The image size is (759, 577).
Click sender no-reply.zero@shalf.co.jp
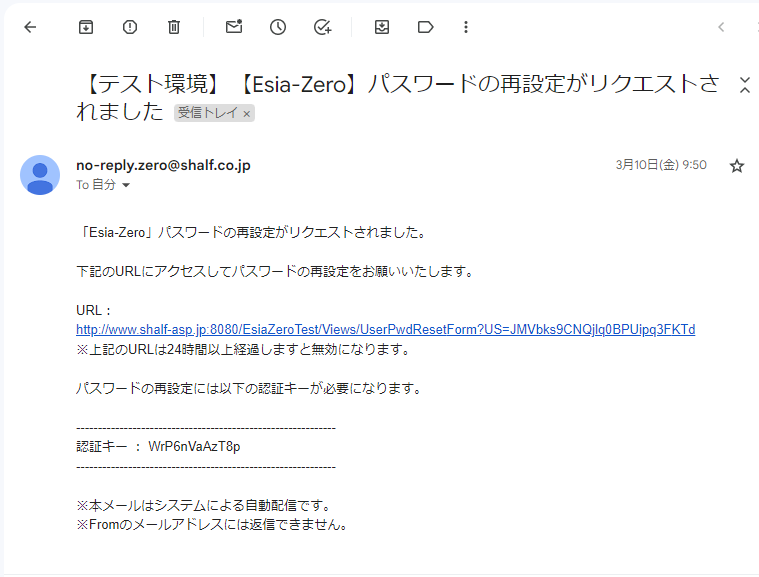163,165
